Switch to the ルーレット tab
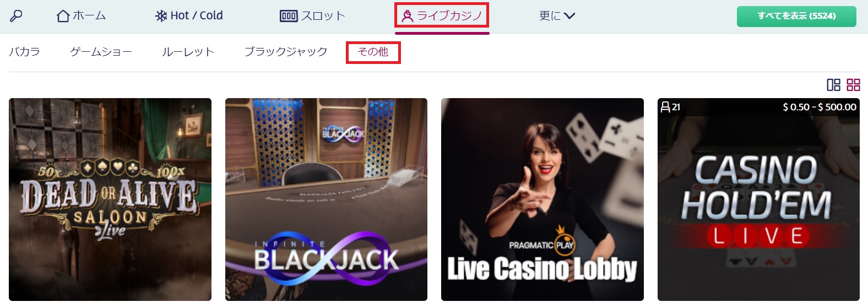Screen dimensions: 868x307 [188, 52]
